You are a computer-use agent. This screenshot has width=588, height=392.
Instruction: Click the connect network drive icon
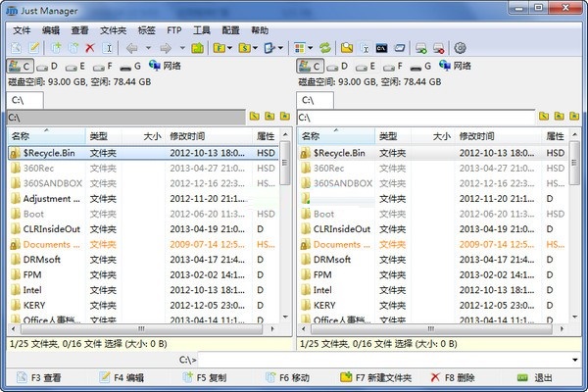421,48
